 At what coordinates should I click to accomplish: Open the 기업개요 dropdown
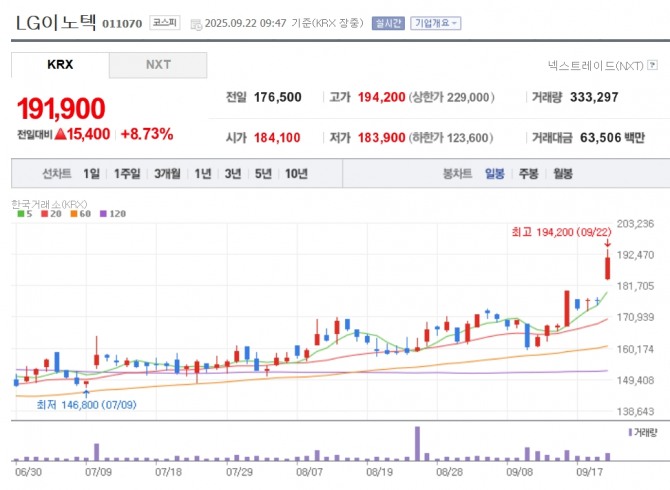point(435,23)
